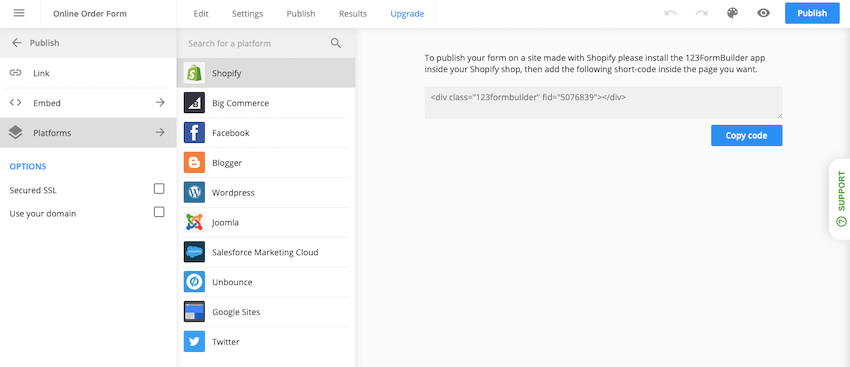Choose Blogger platform label
Viewport: 850px width, 367px height.
(x=227, y=163)
